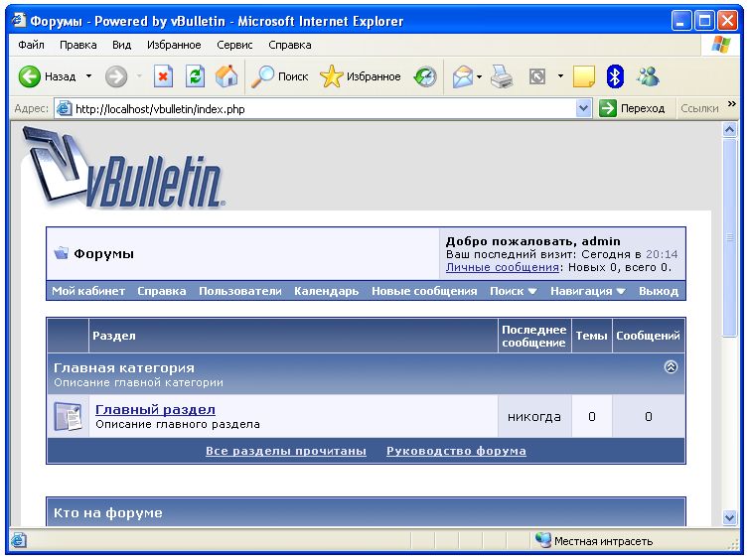Click the Refresh page toolbar icon

click(195, 76)
